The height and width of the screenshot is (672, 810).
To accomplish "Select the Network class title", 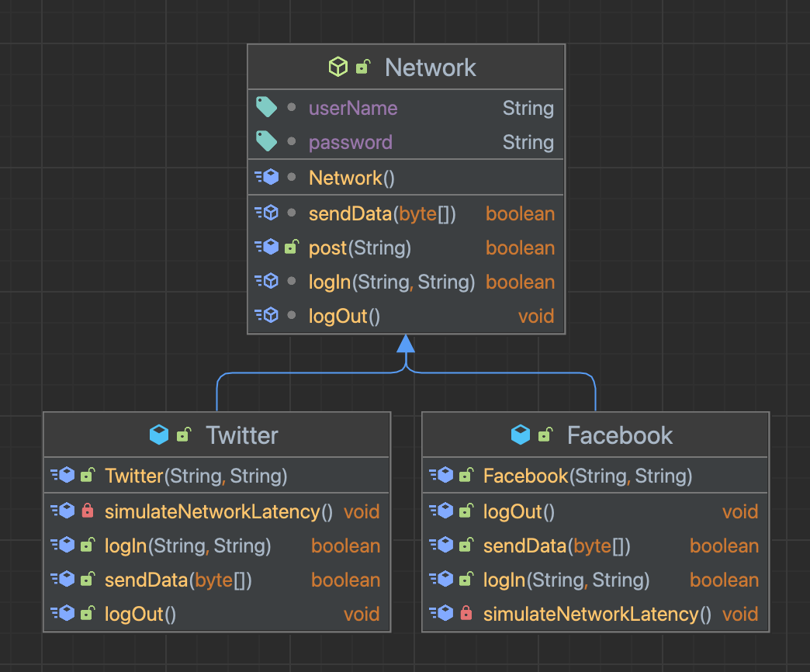I will [431, 68].
